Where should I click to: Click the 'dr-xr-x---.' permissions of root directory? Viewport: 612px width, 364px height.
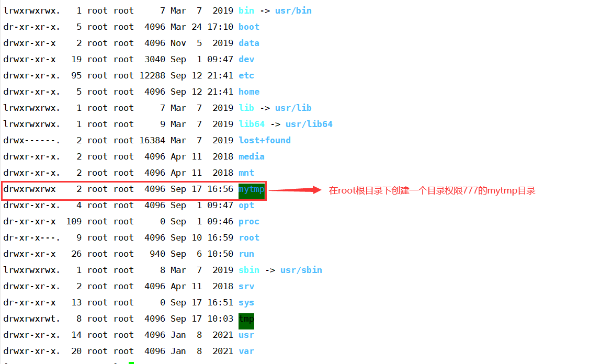tap(32, 237)
